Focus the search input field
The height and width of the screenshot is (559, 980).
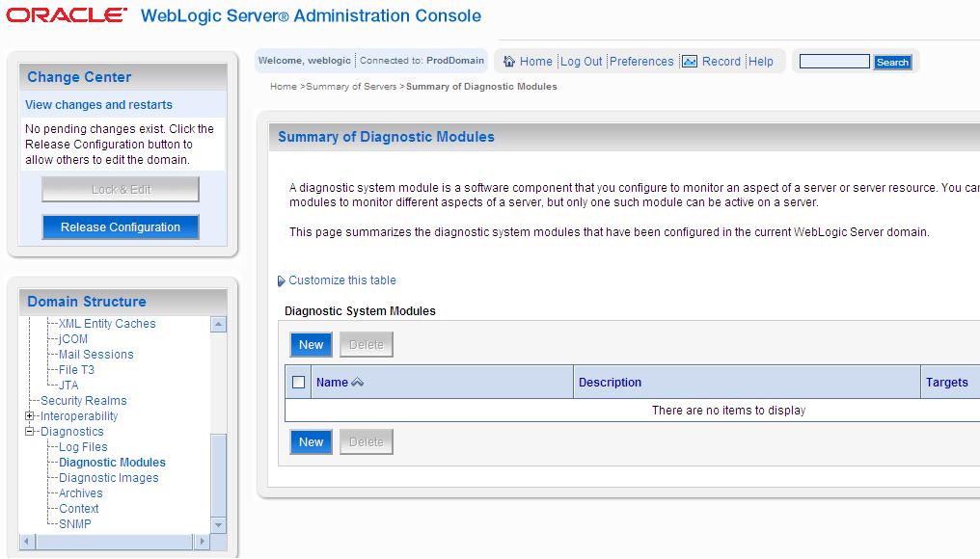click(834, 62)
